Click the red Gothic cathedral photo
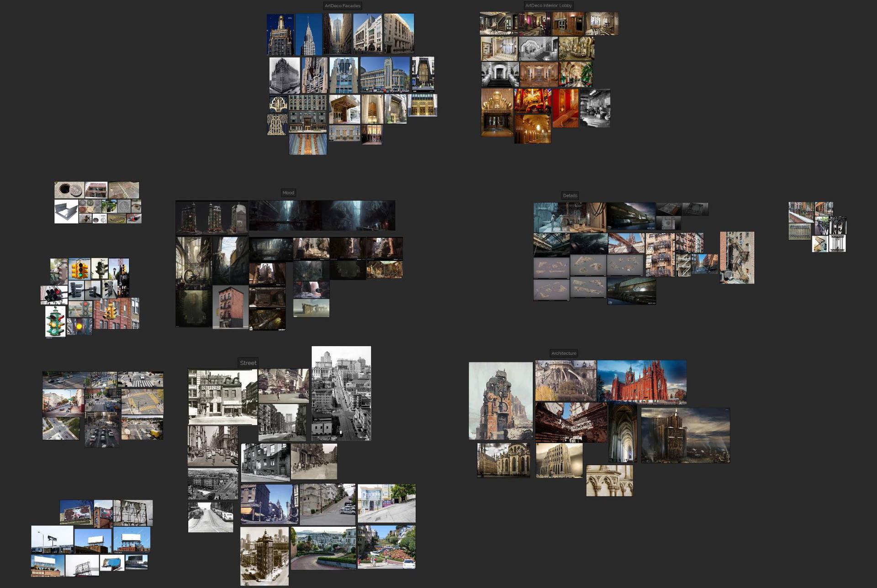This screenshot has width=877, height=588. [641, 382]
